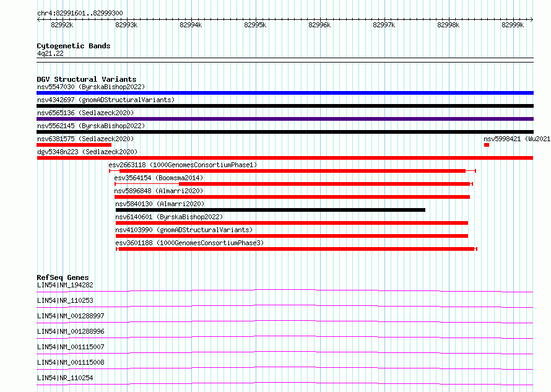
Task: Select nsv5562145 (ByrskaBishop2022) label
Action: [91, 126]
